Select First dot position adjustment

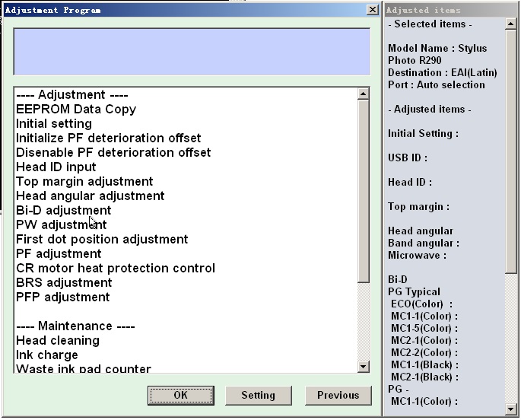tap(102, 239)
